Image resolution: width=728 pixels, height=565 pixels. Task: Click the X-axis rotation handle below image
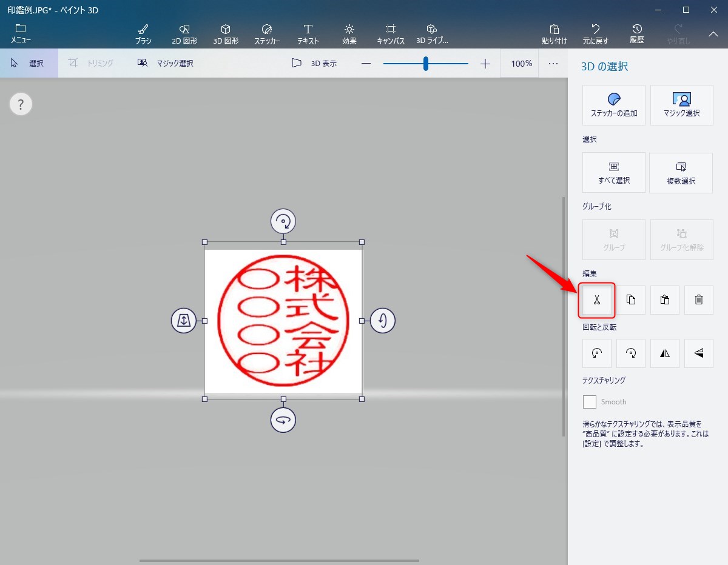pos(283,420)
